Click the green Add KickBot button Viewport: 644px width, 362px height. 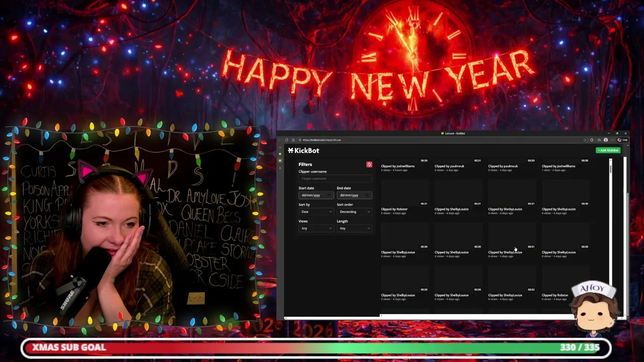[608, 150]
